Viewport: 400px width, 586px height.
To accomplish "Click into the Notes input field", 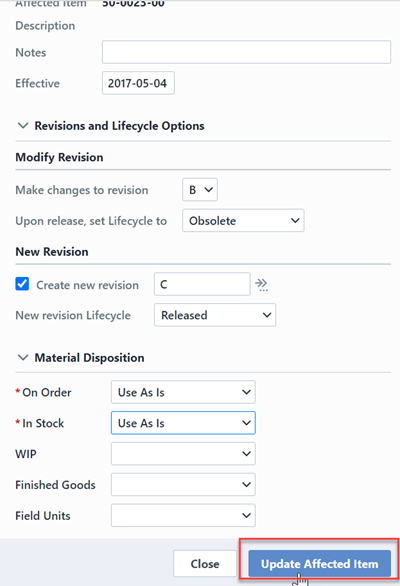I will [246, 52].
